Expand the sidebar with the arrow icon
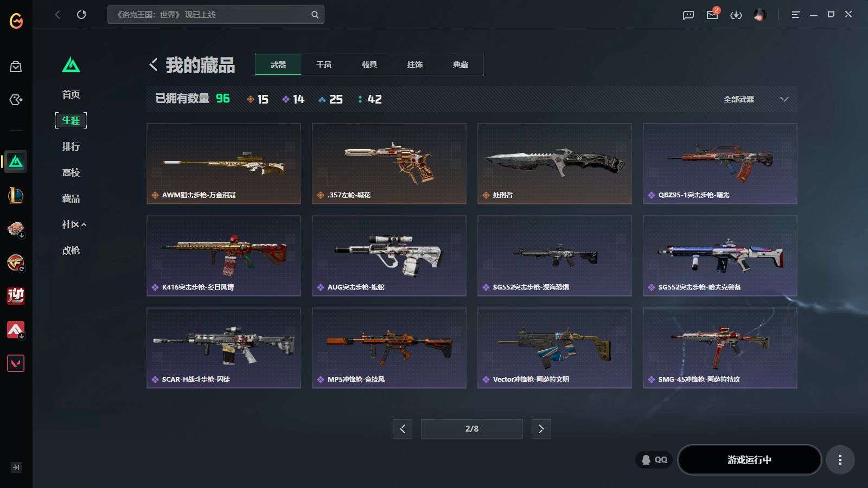Viewport: 868px width, 488px height. point(16,467)
